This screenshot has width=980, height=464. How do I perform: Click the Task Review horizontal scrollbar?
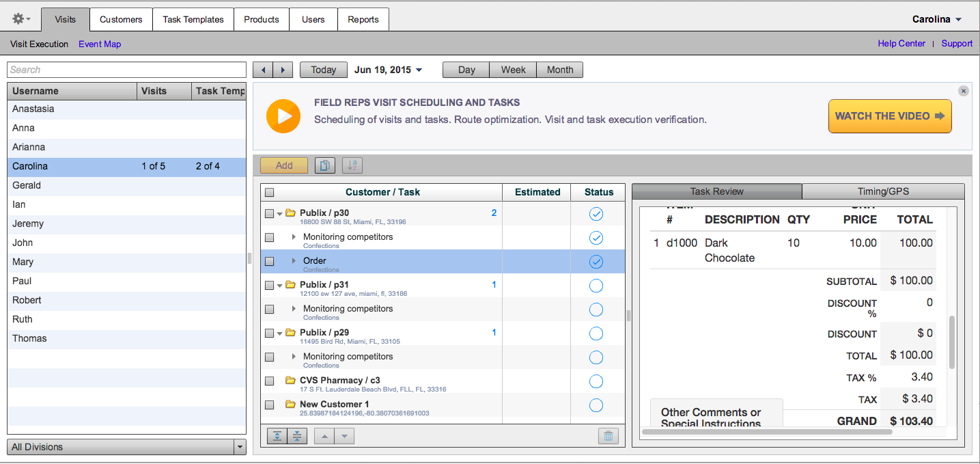tap(767, 432)
